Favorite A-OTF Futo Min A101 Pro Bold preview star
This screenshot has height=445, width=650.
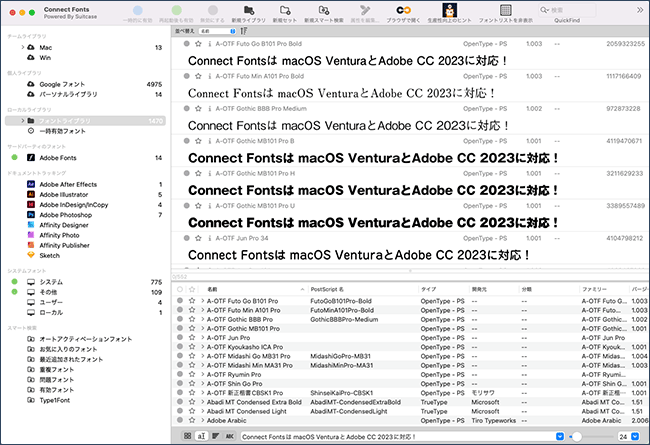tap(198, 76)
